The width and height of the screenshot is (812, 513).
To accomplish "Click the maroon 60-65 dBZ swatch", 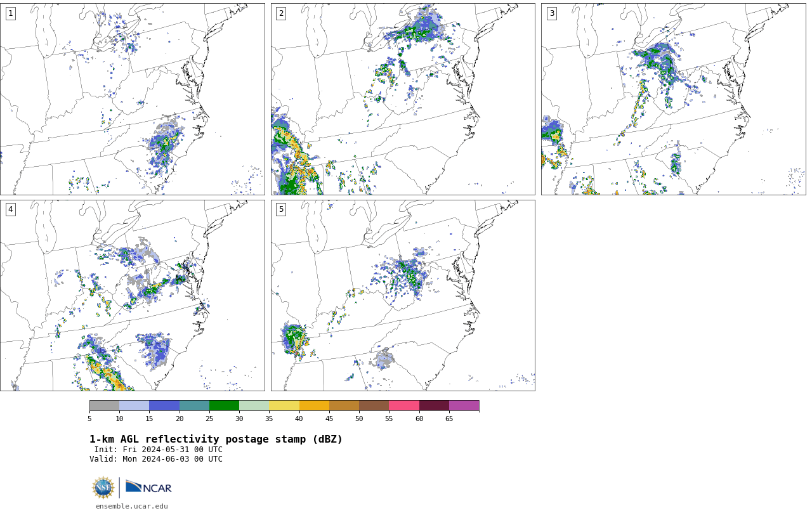I will 434,406.
